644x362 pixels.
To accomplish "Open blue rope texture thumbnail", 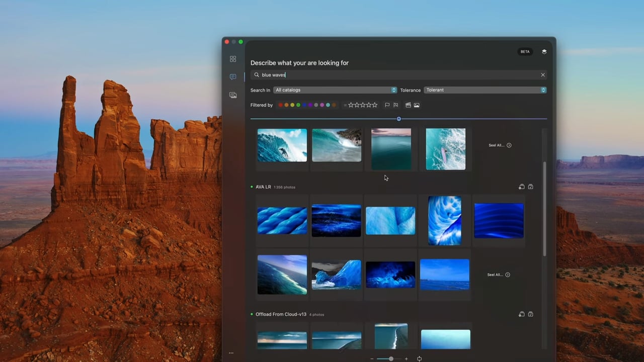I will pos(282,220).
